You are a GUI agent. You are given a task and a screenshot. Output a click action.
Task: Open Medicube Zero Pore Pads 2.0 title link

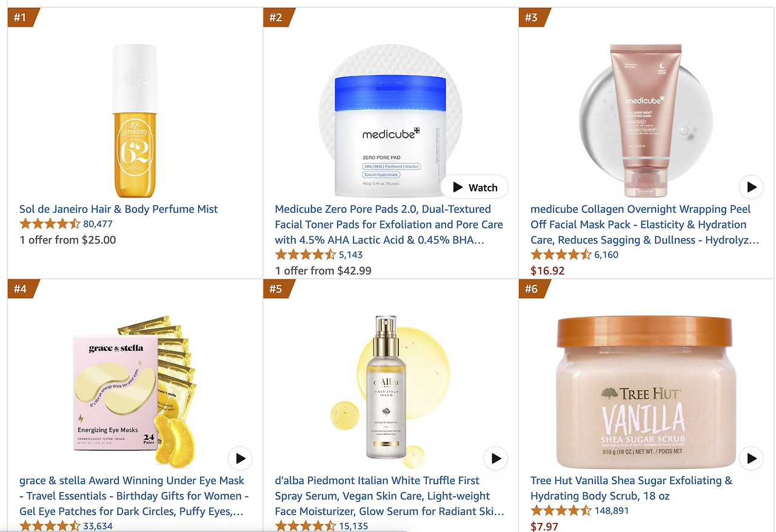click(389, 224)
